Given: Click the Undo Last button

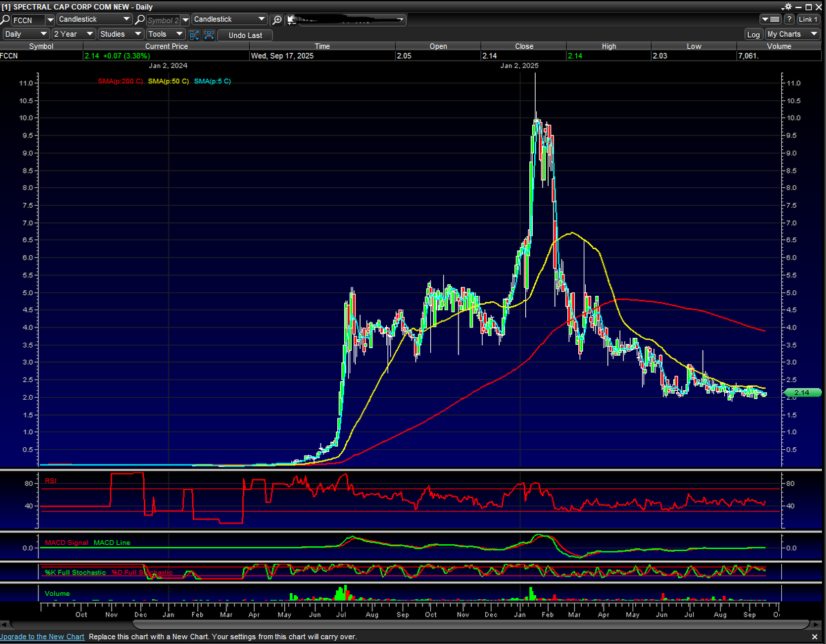Looking at the screenshot, I should [245, 35].
